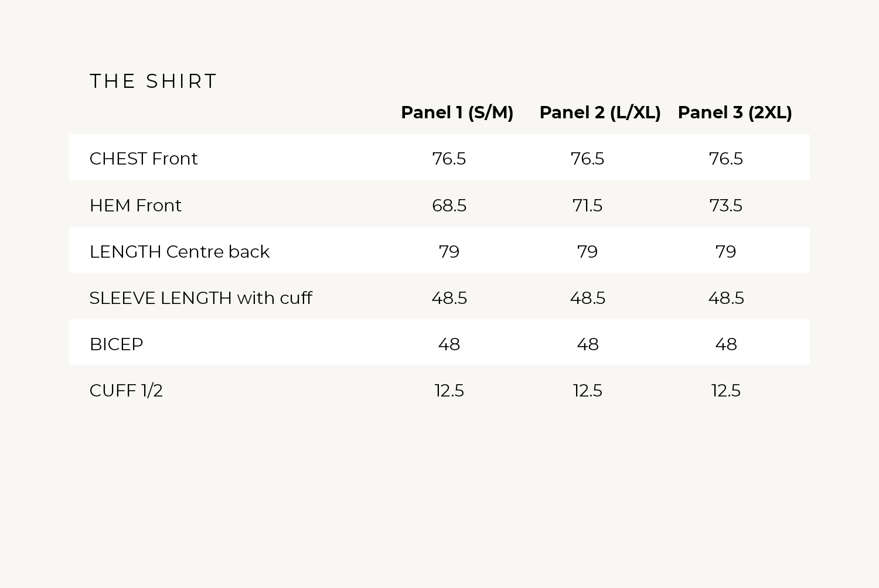Click the Panel 3 (2XL) column header
Viewport: 879px width, 588px height.
pyautogui.click(x=735, y=112)
